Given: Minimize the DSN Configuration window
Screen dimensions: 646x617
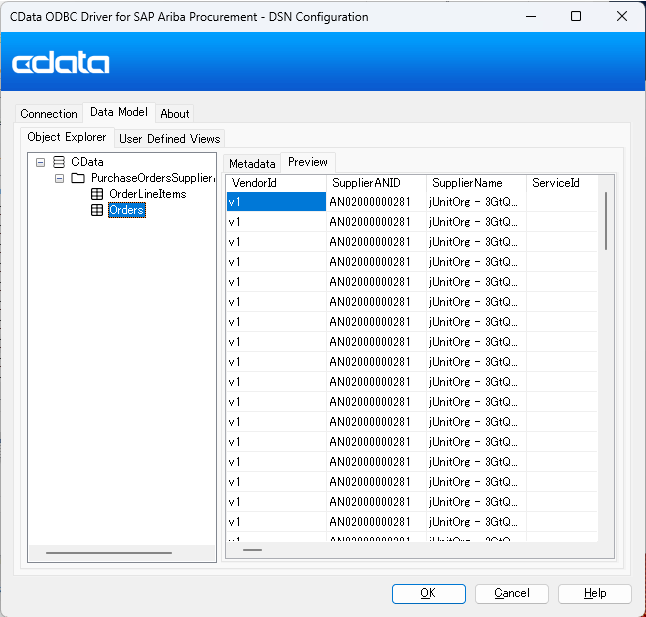Looking at the screenshot, I should click(x=531, y=16).
